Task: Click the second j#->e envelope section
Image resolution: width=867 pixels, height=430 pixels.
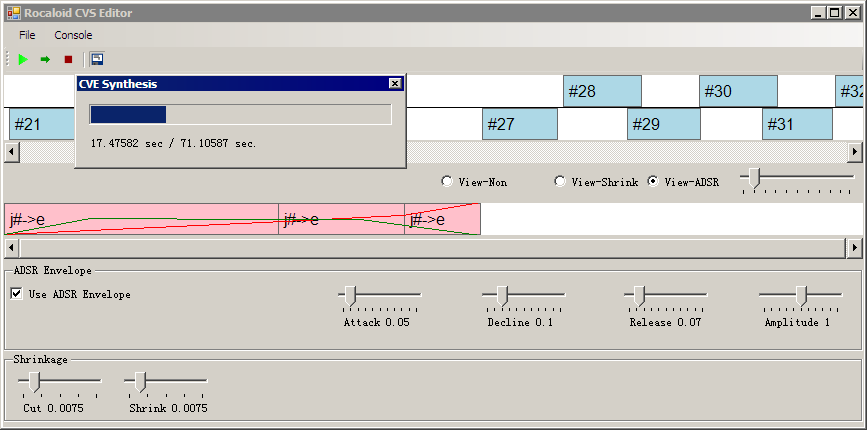Action: [x=342, y=219]
